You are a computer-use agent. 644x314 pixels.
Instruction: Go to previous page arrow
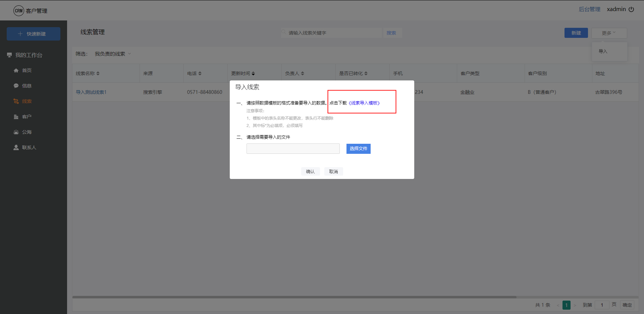click(x=558, y=305)
